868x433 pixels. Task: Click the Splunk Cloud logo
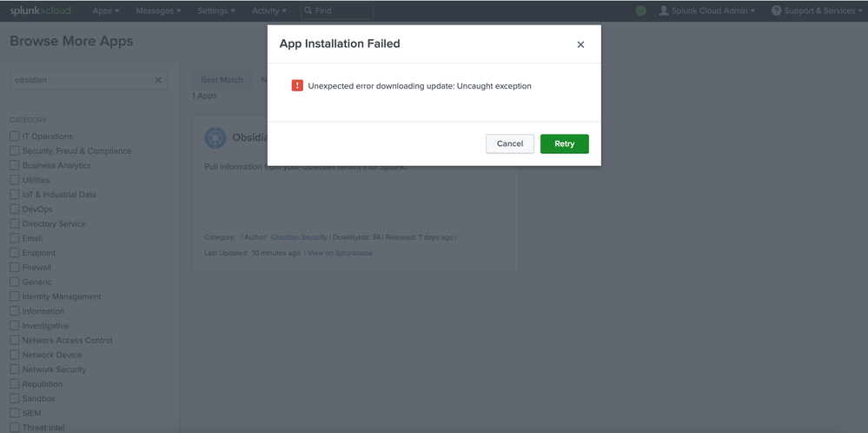40,10
